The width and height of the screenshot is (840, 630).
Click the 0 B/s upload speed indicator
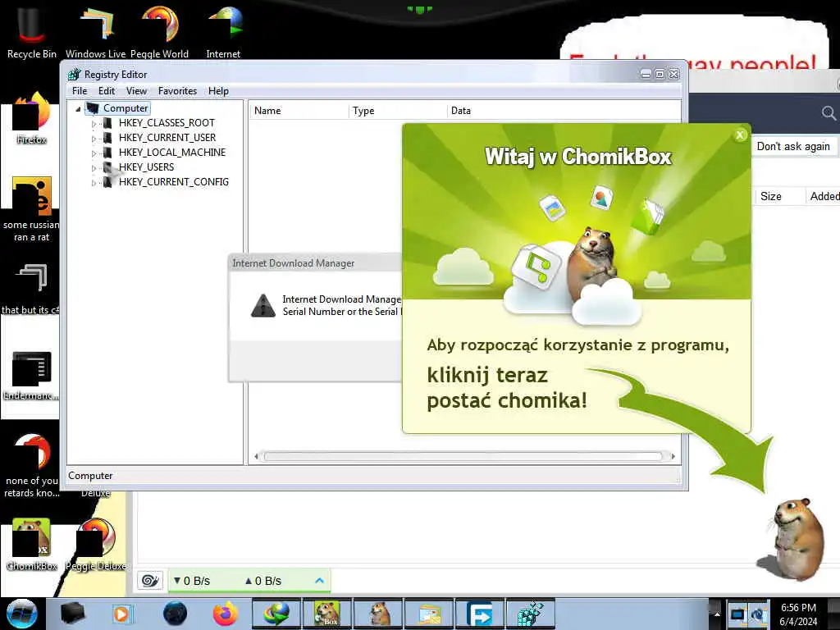(x=263, y=581)
